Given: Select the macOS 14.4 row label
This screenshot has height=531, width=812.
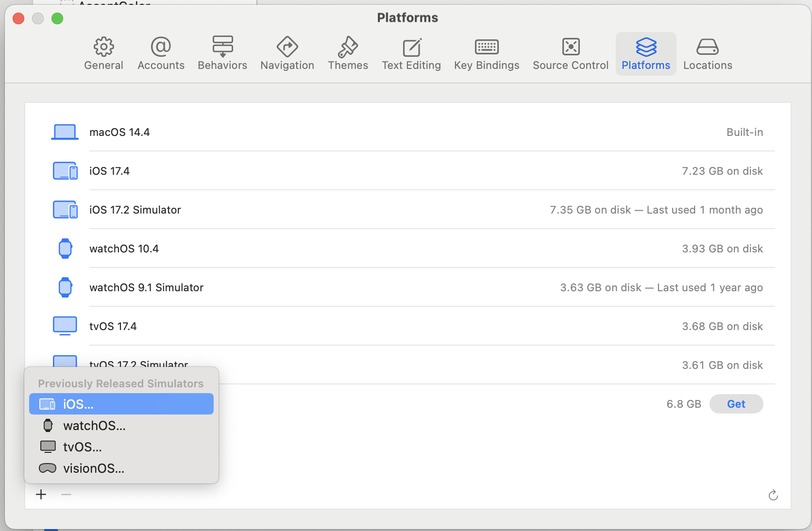Looking at the screenshot, I should coord(119,132).
